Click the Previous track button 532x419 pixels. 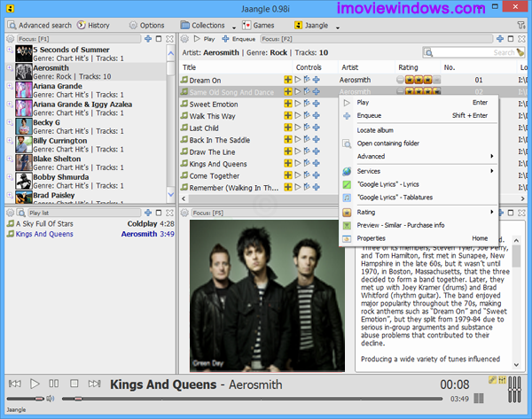tap(14, 384)
